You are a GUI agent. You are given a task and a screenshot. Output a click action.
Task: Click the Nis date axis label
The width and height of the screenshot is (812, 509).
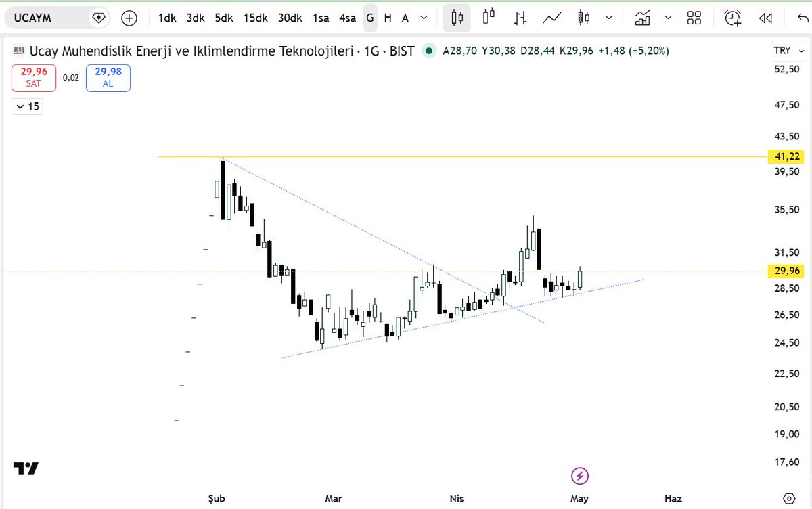tap(457, 498)
